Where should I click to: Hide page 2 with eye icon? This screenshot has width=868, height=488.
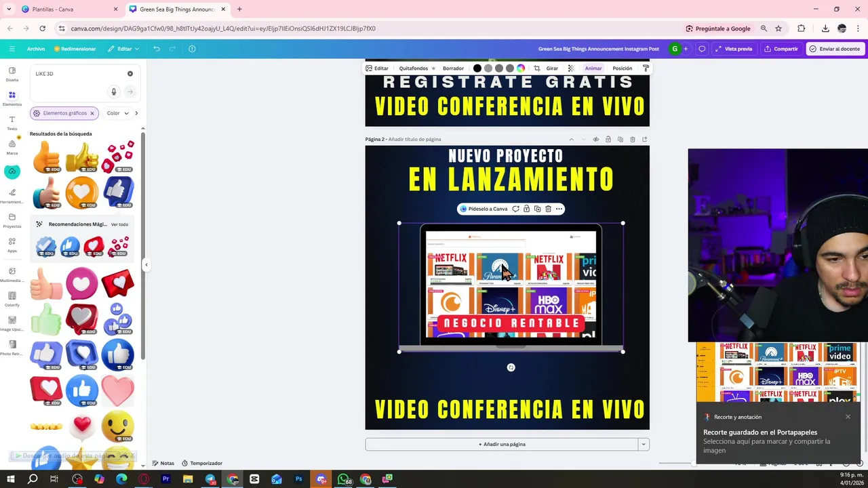[x=596, y=140]
